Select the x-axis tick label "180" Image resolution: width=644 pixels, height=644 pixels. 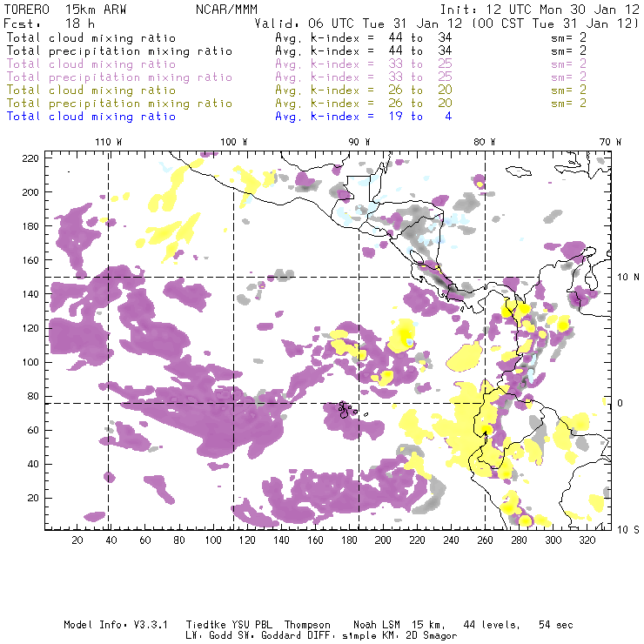pyautogui.click(x=349, y=540)
